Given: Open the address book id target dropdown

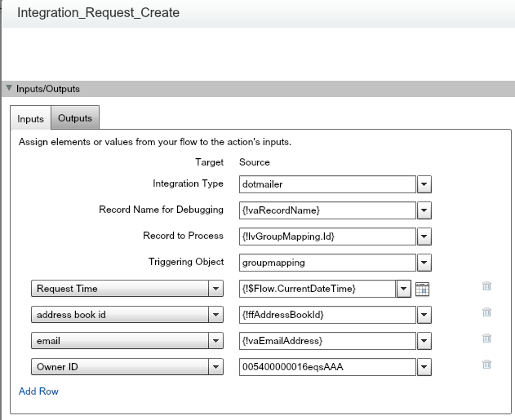Looking at the screenshot, I should (x=215, y=314).
